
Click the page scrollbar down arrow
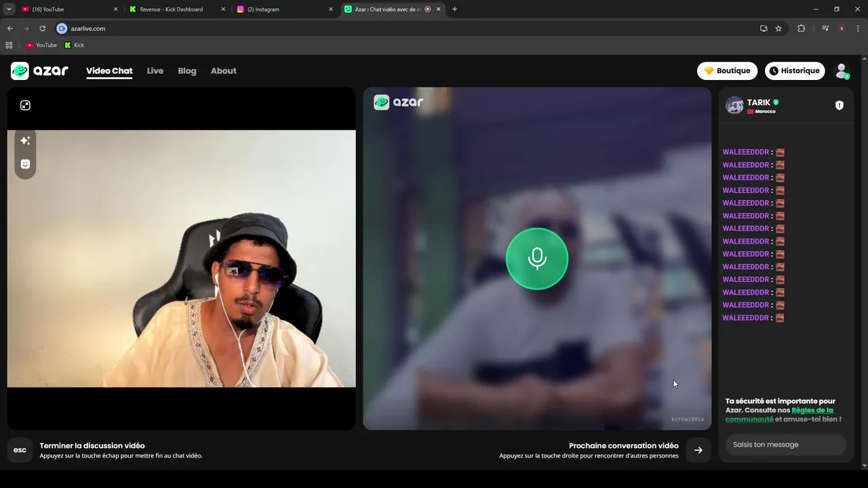click(864, 466)
